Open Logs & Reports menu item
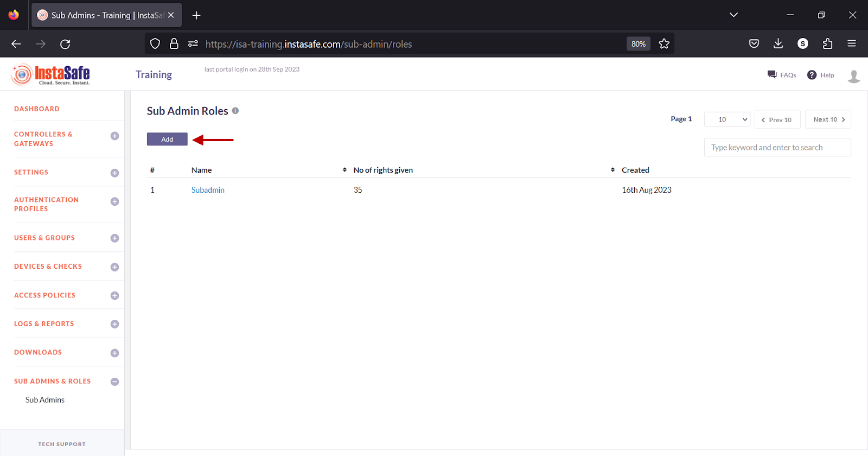The height and width of the screenshot is (456, 868). (44, 324)
